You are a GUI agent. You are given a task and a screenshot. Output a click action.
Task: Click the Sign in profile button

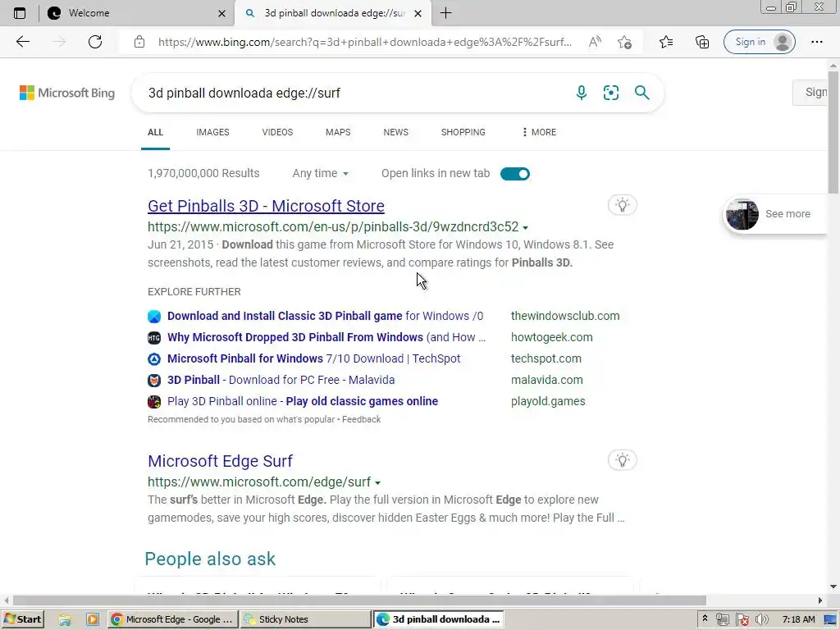pos(759,42)
